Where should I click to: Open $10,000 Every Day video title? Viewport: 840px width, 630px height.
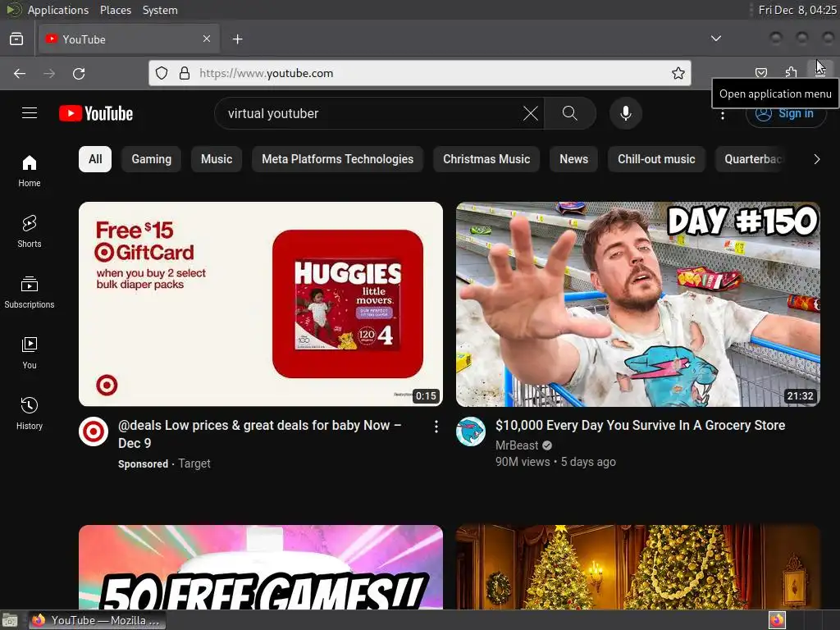click(640, 426)
